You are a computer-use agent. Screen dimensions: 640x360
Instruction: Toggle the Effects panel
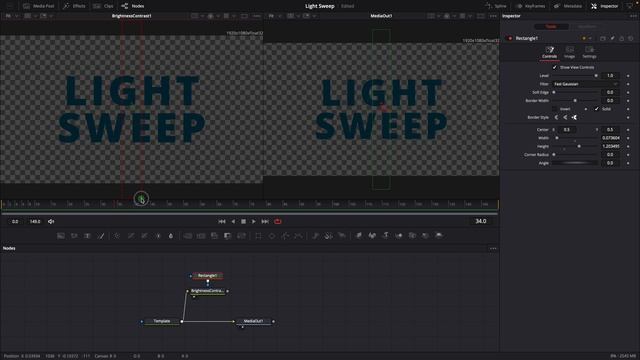pyautogui.click(x=74, y=6)
